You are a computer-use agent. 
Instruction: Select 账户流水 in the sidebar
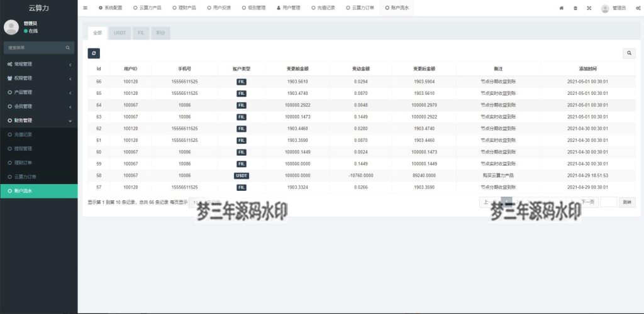(x=38, y=191)
